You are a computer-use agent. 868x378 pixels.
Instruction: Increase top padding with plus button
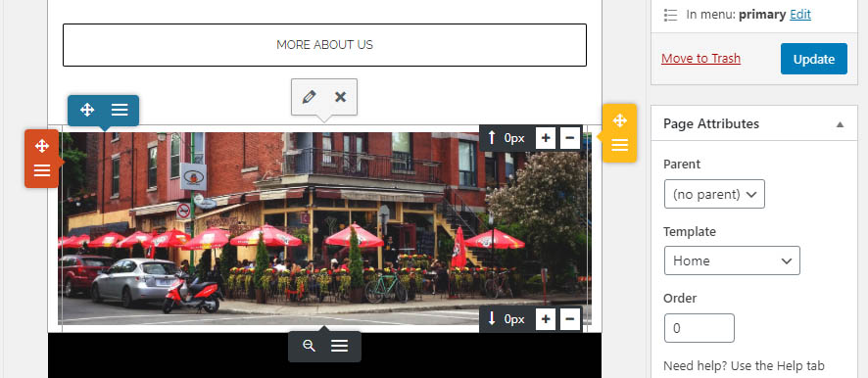tap(546, 138)
